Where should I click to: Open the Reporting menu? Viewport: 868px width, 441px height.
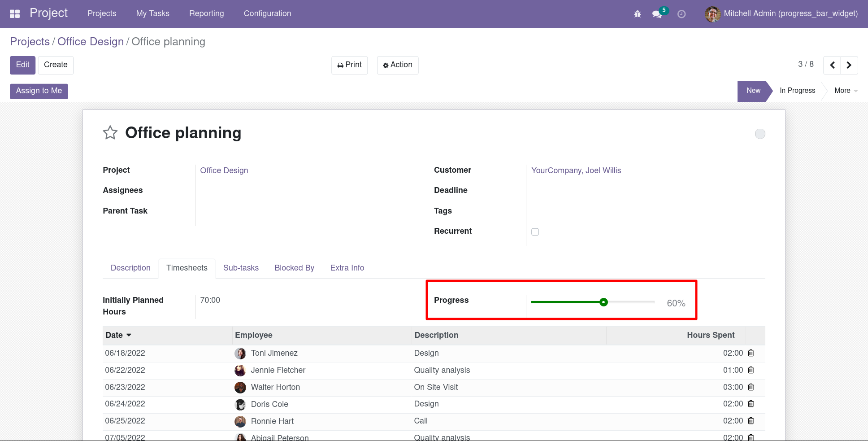[206, 13]
